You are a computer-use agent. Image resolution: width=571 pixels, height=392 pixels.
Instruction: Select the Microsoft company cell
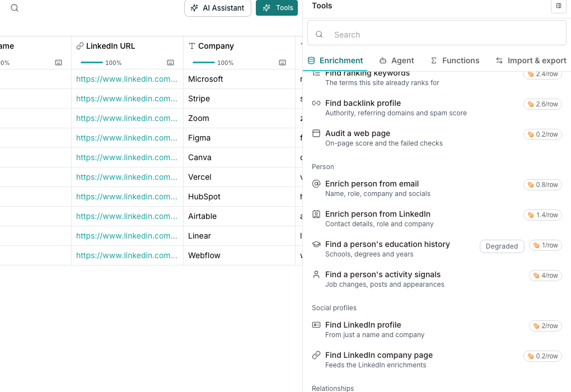click(239, 79)
